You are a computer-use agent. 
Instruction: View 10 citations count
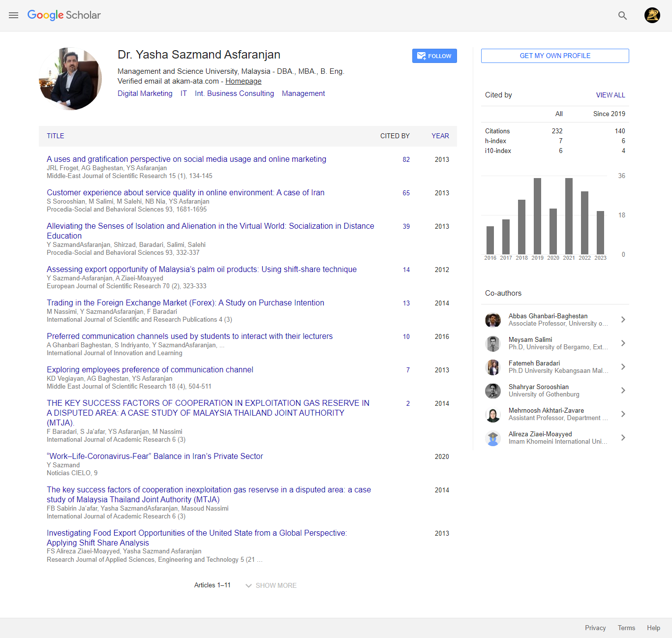(406, 336)
